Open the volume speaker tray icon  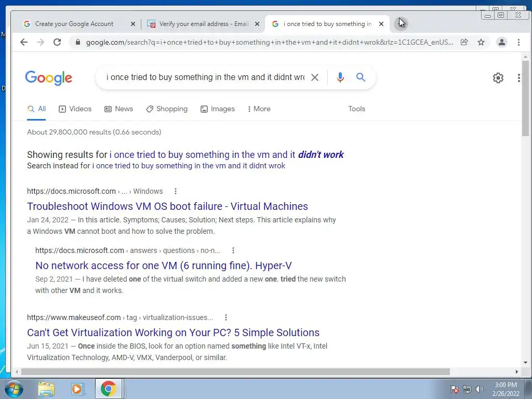(x=480, y=389)
